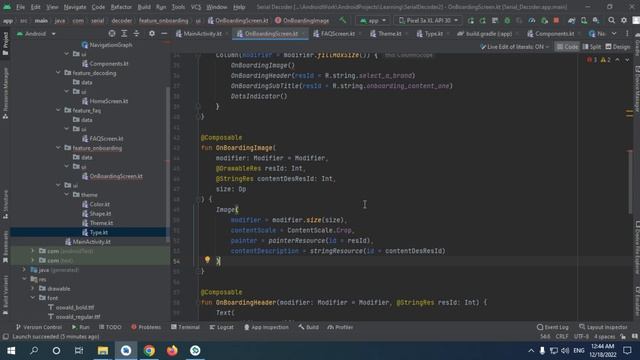Toggle the Bookmarks stripe button

pos(5,246)
